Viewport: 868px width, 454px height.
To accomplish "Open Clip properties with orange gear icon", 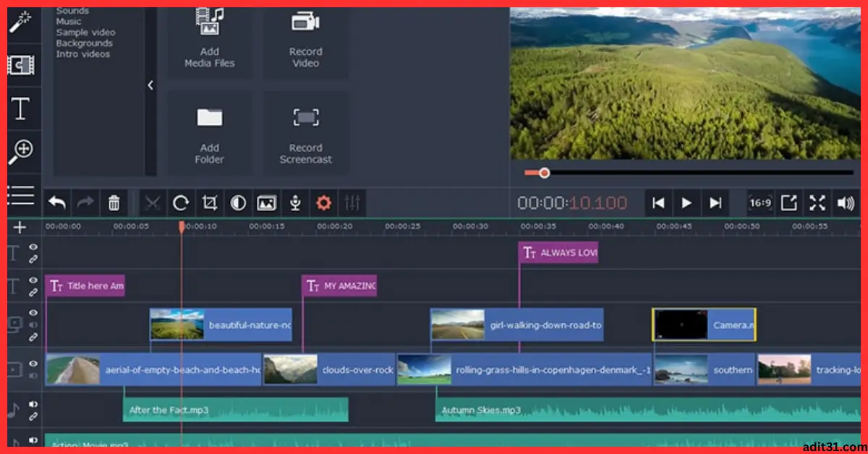I will (x=323, y=203).
